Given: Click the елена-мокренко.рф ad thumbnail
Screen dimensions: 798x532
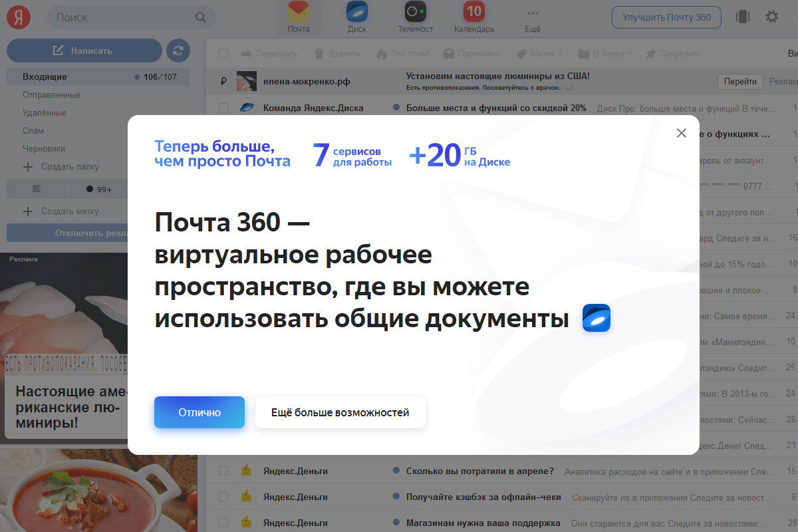Looking at the screenshot, I should tap(247, 81).
